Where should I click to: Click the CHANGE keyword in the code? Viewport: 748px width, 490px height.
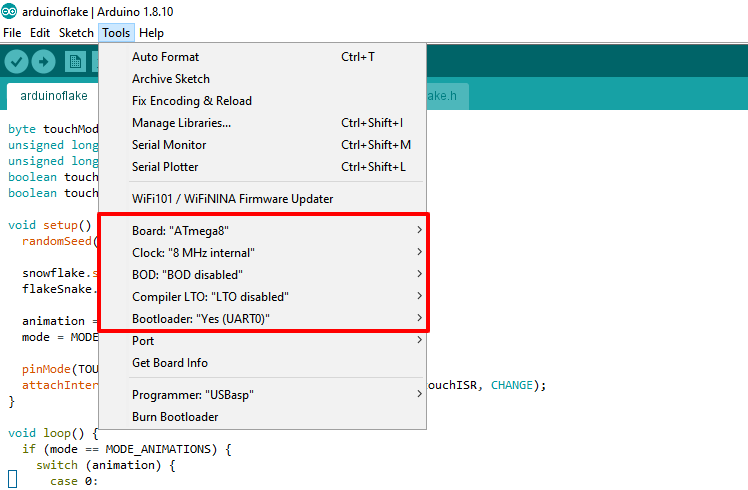511,385
